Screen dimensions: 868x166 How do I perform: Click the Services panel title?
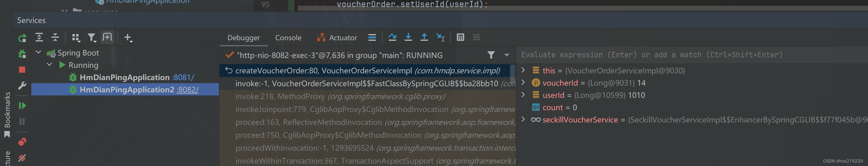click(31, 20)
